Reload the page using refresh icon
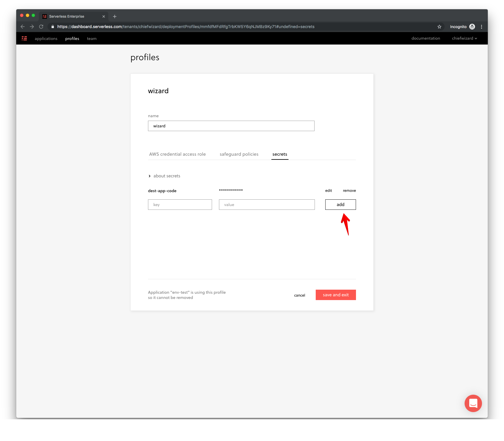 [41, 27]
